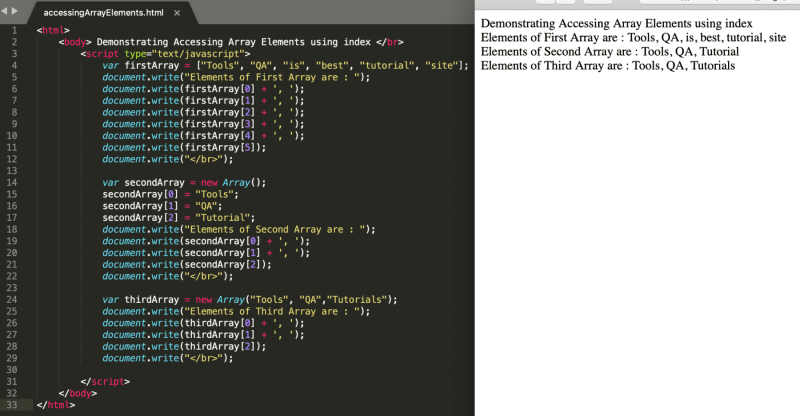Viewport: 800px width, 416px height.
Task: Click thirdArray[1] in the code
Action: [x=219, y=335]
